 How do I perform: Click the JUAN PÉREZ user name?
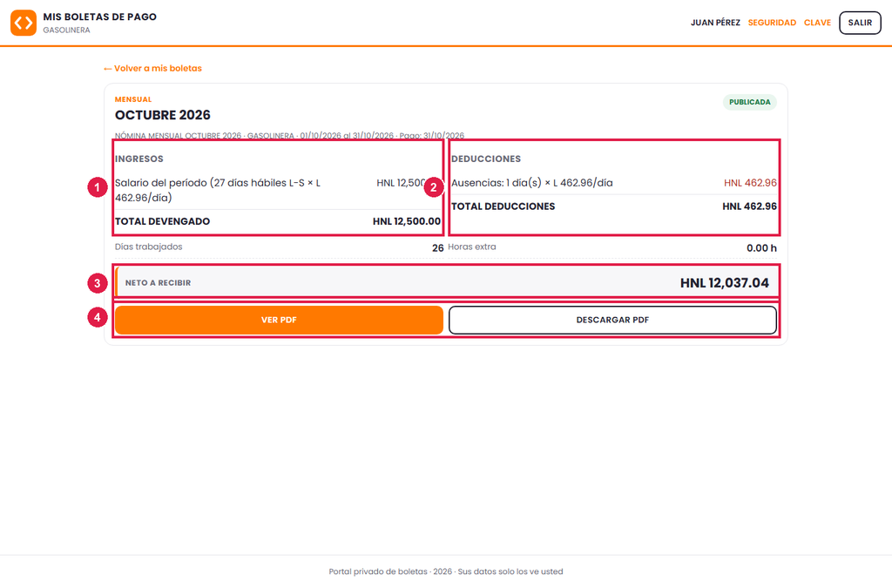pos(715,23)
